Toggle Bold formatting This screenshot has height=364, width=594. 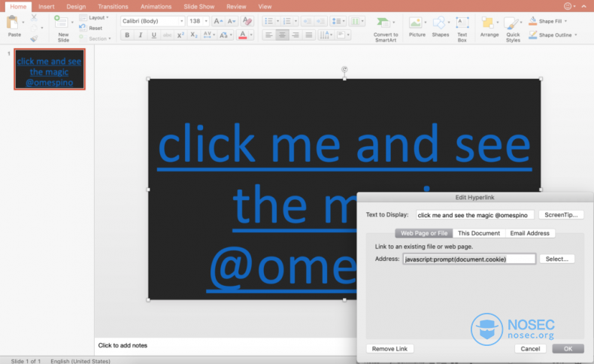pyautogui.click(x=127, y=35)
